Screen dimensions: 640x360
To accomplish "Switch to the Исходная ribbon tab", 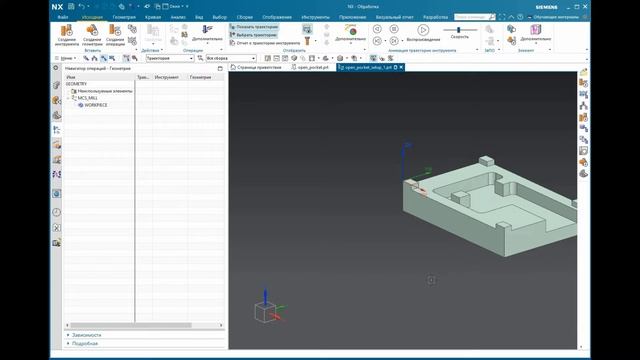I will tap(92, 17).
